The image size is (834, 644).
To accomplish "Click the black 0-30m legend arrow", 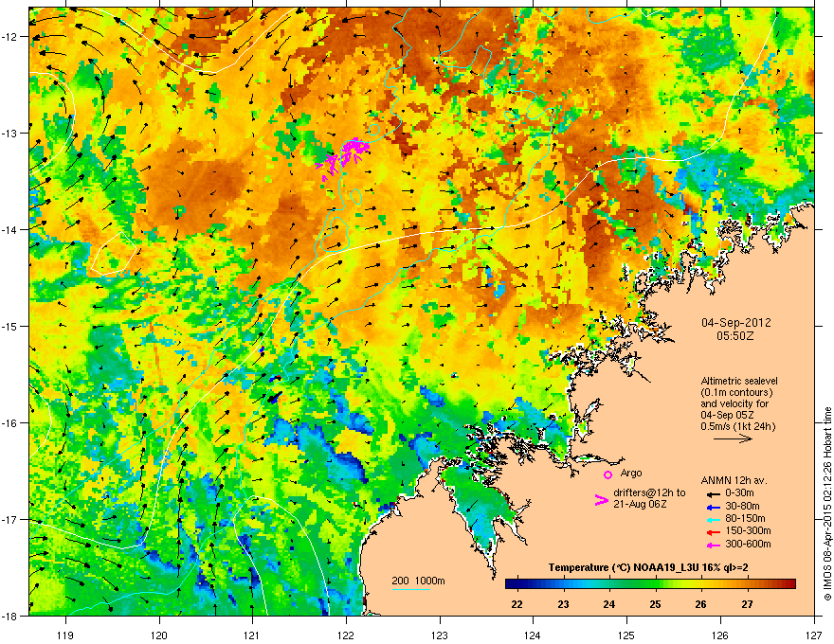I will coord(712,493).
